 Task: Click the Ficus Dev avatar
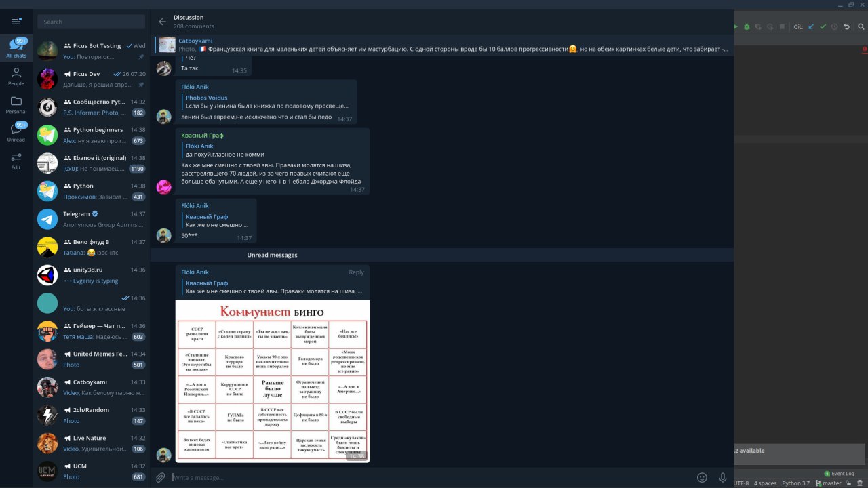[x=47, y=79]
